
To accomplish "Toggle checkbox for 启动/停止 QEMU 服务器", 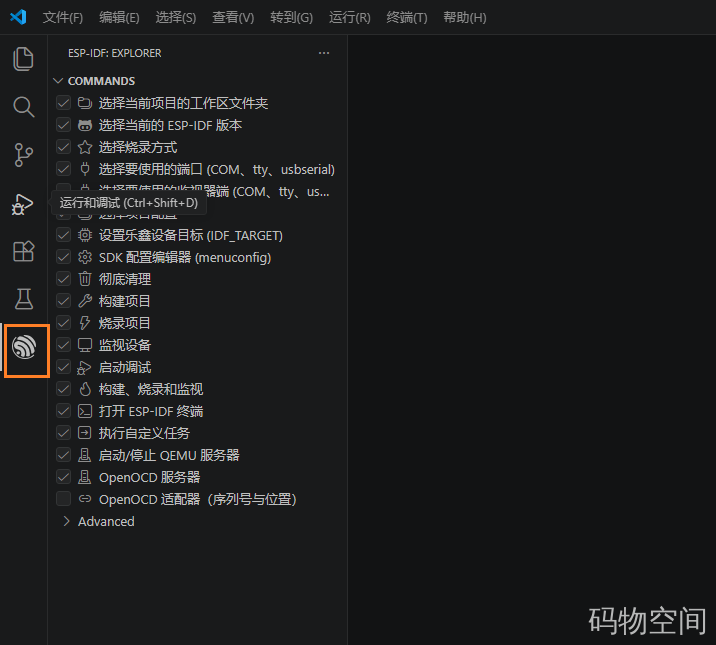I will tap(63, 455).
